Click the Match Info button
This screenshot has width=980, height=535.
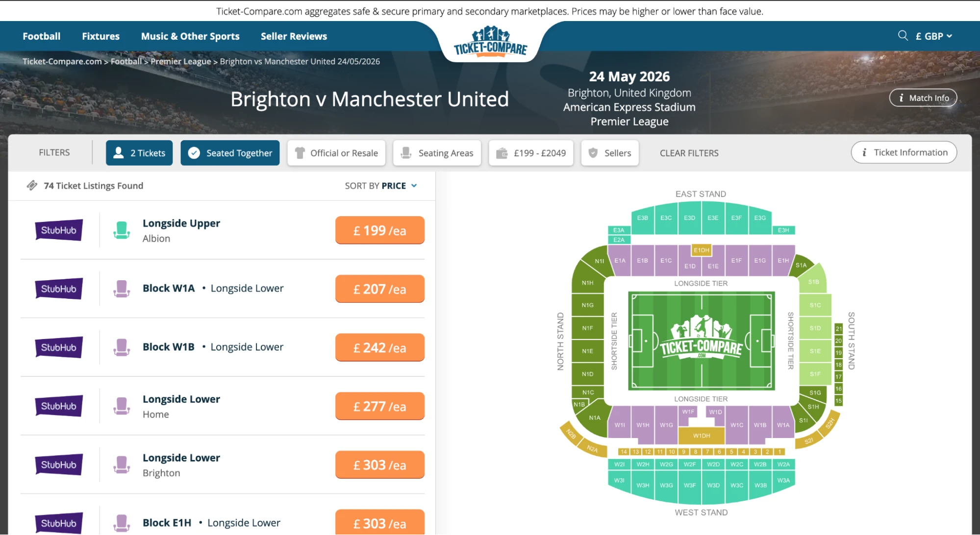[x=923, y=97]
